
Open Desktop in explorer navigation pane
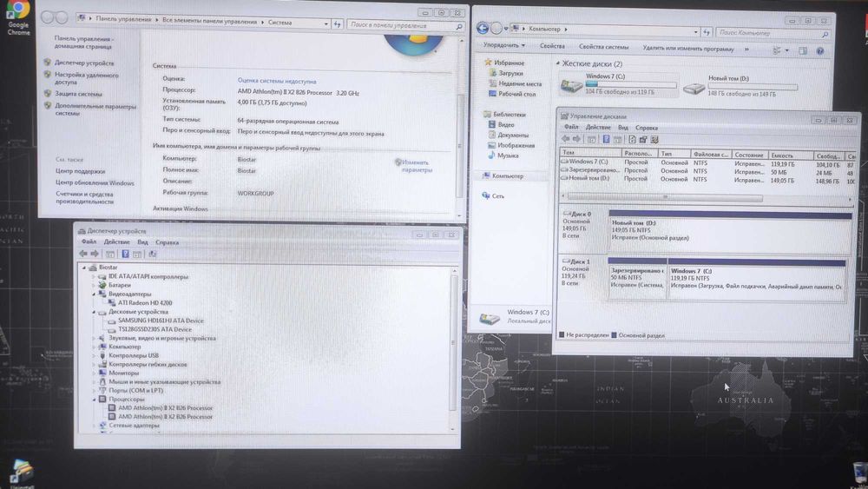click(x=517, y=94)
